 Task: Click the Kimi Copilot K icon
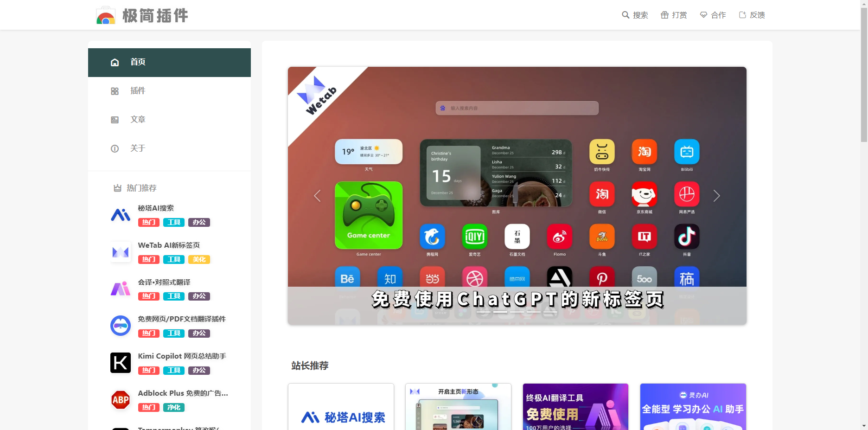(121, 363)
